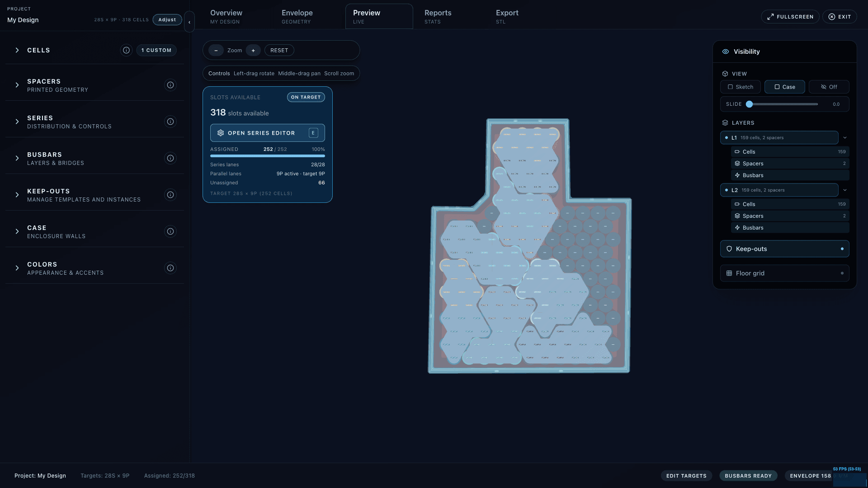This screenshot has height=488, width=868.
Task: Click the info icon in KEEP-OUTS row
Action: (x=170, y=195)
